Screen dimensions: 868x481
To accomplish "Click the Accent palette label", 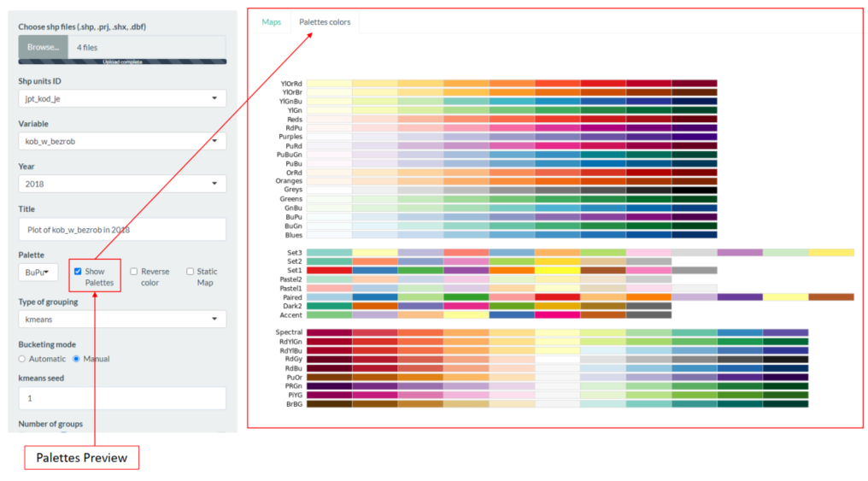I will pyautogui.click(x=291, y=315).
